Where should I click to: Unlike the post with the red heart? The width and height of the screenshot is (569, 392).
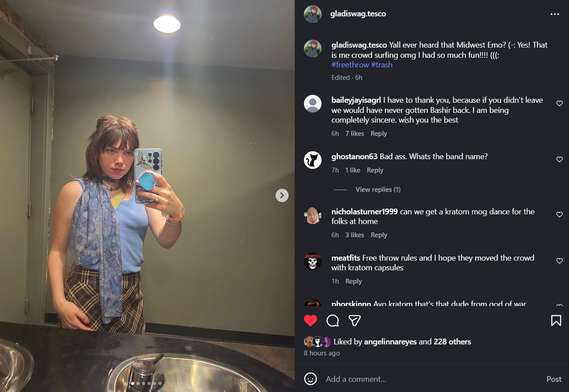(x=311, y=321)
